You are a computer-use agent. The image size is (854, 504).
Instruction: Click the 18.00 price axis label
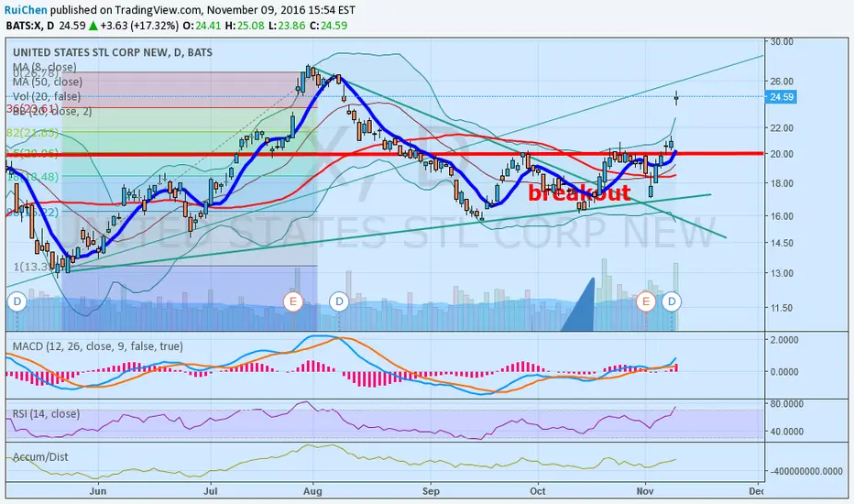point(782,183)
